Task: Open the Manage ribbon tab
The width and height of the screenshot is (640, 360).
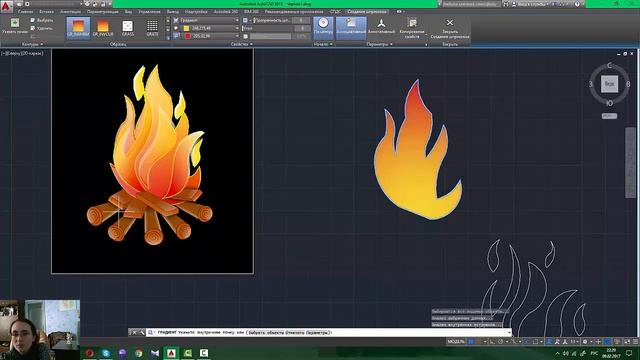Action: coord(149,12)
